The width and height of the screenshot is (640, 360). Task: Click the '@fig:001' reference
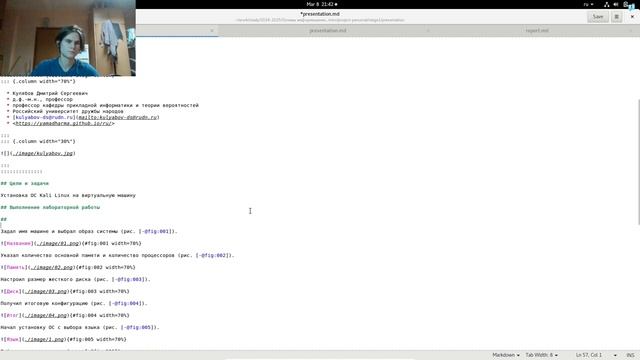(x=157, y=231)
